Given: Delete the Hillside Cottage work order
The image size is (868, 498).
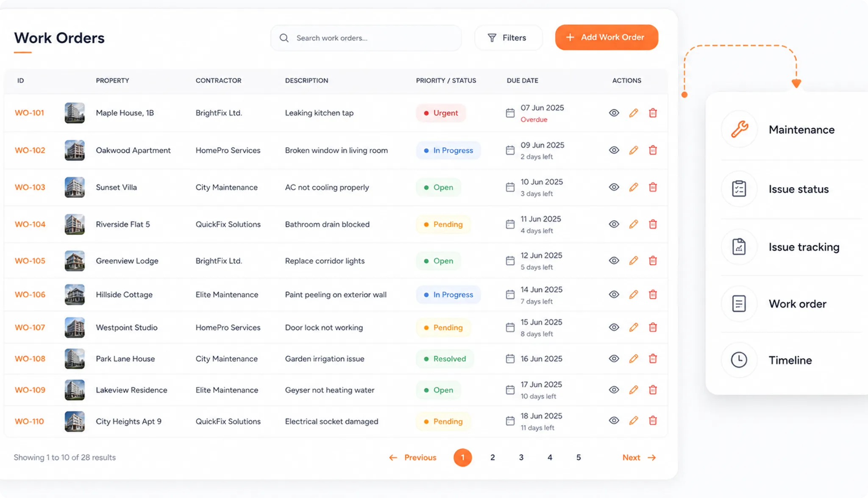Looking at the screenshot, I should click(653, 294).
